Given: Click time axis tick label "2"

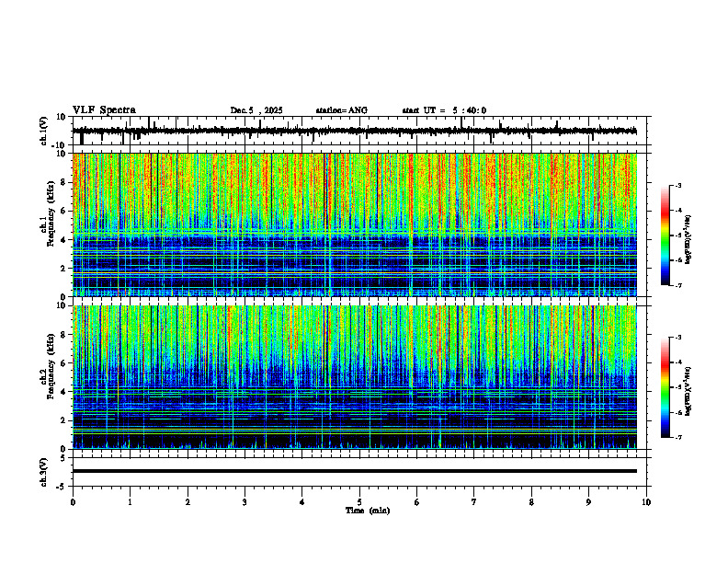Looking at the screenshot, I should [188, 502].
